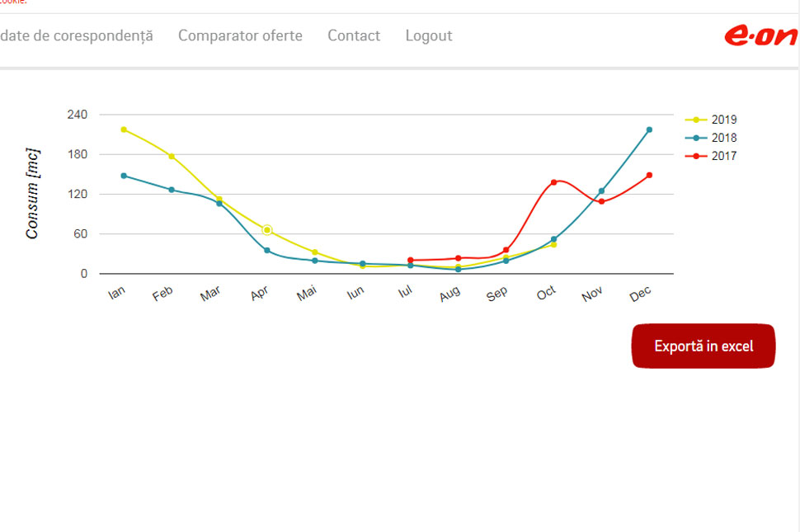The height and width of the screenshot is (532, 800).
Task: Click the 2017 November data point
Action: pyautogui.click(x=601, y=201)
